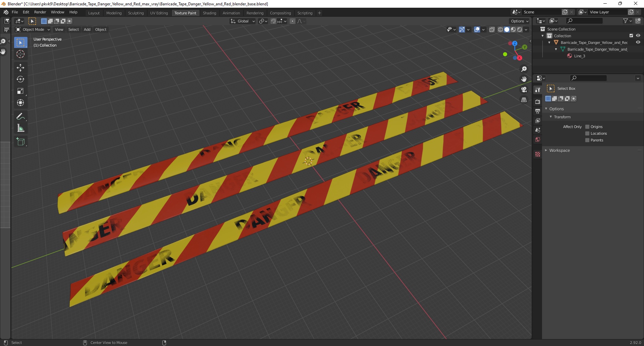Click the viewport zoom magnifier icon
This screenshot has width=644, height=346.
[524, 69]
